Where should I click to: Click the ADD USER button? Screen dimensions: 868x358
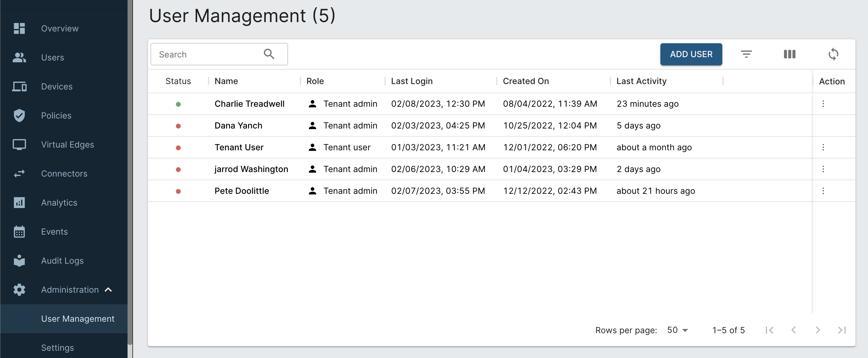pos(691,54)
